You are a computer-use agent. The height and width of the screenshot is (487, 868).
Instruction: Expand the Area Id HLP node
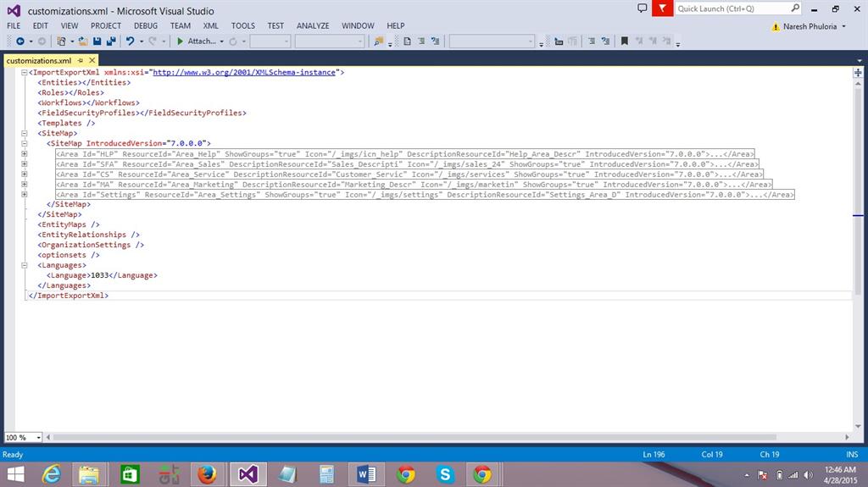click(x=25, y=154)
